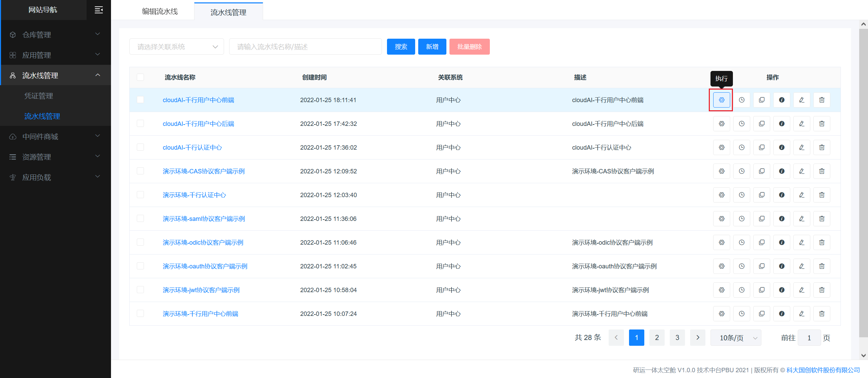This screenshot has height=378, width=868.
Task: Click the execute gear icon for 演示环境-odic协议客户端示例
Action: (x=721, y=242)
